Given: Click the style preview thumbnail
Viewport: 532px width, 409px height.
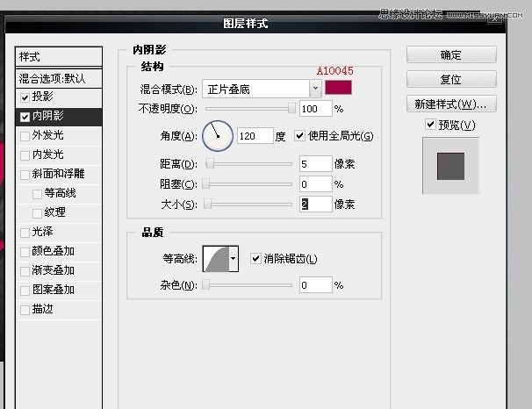Looking at the screenshot, I should tap(450, 166).
